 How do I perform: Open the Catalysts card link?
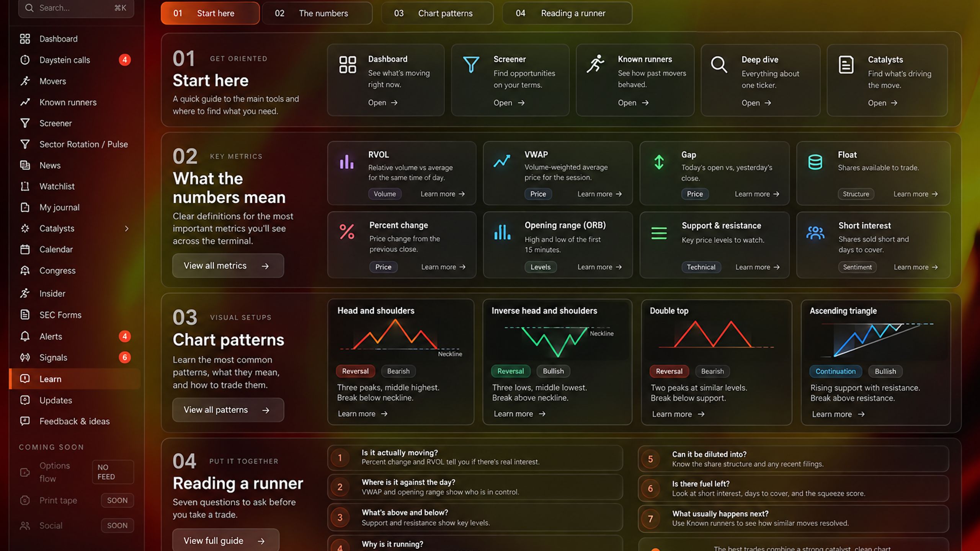[x=883, y=103]
